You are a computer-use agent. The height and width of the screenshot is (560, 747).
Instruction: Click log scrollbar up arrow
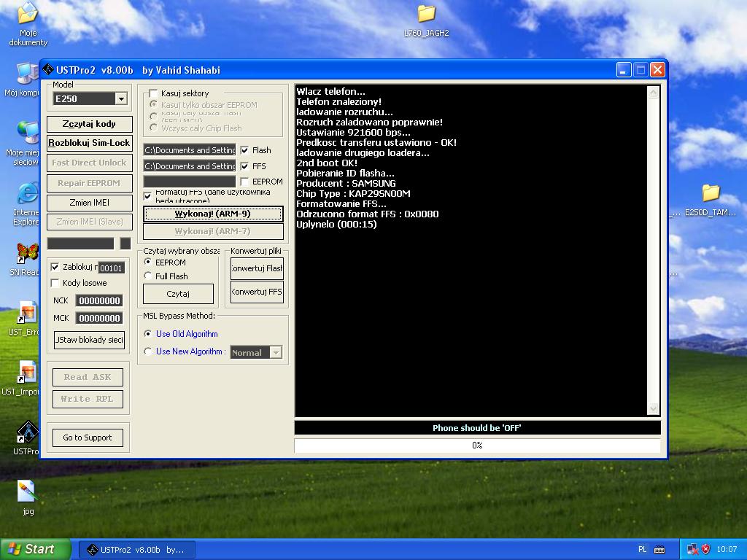tap(653, 92)
